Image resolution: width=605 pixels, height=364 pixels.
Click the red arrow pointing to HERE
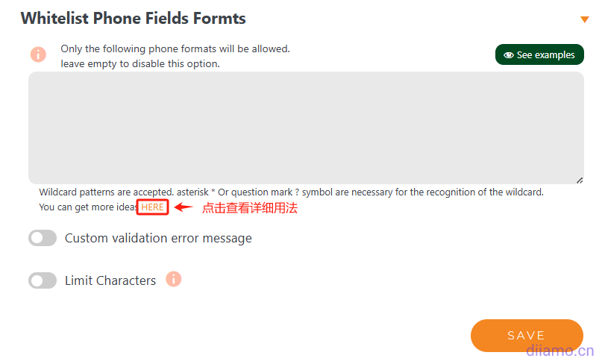pos(184,207)
